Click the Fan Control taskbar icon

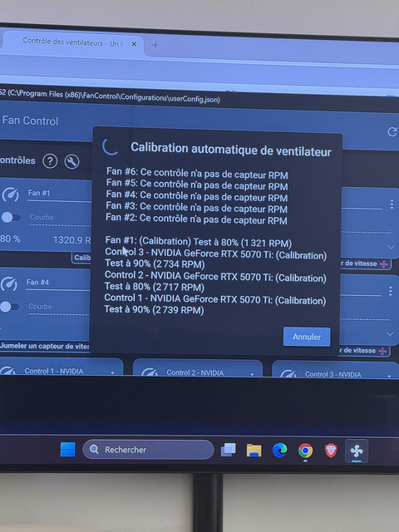pyautogui.click(x=357, y=451)
